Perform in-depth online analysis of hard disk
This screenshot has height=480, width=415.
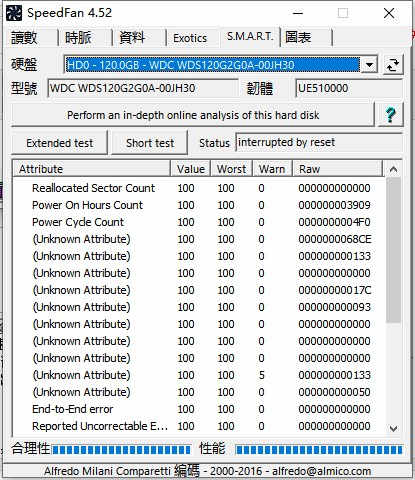click(x=193, y=115)
